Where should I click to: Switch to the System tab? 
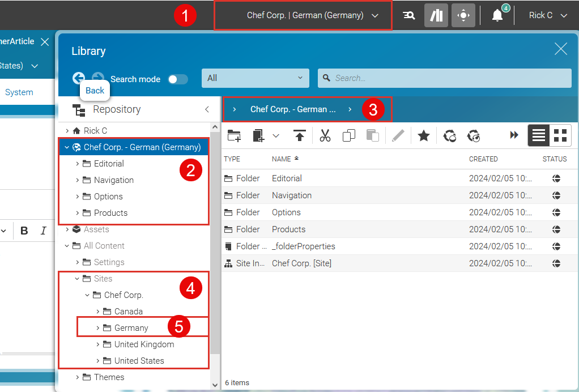click(x=19, y=92)
